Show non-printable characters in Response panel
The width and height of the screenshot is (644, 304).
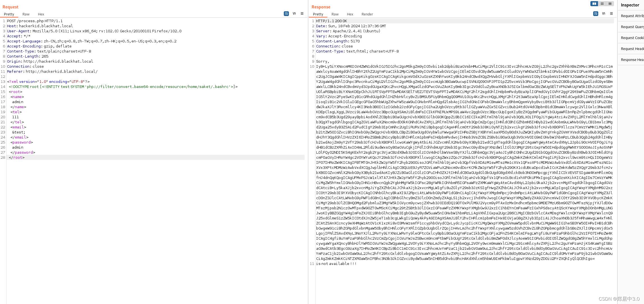(x=604, y=13)
